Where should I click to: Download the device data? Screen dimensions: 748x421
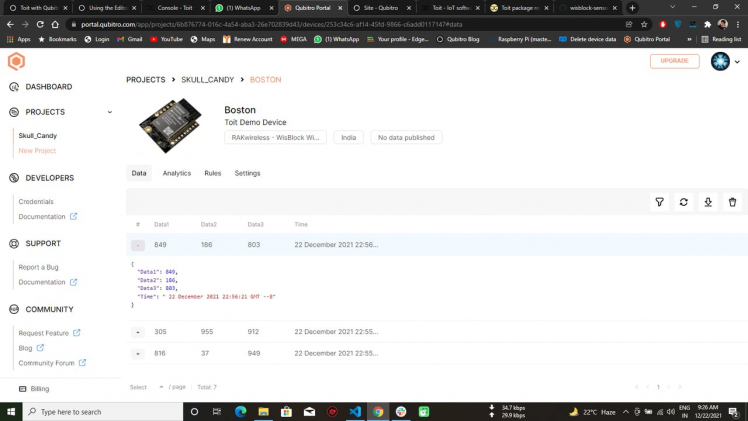[x=708, y=202]
